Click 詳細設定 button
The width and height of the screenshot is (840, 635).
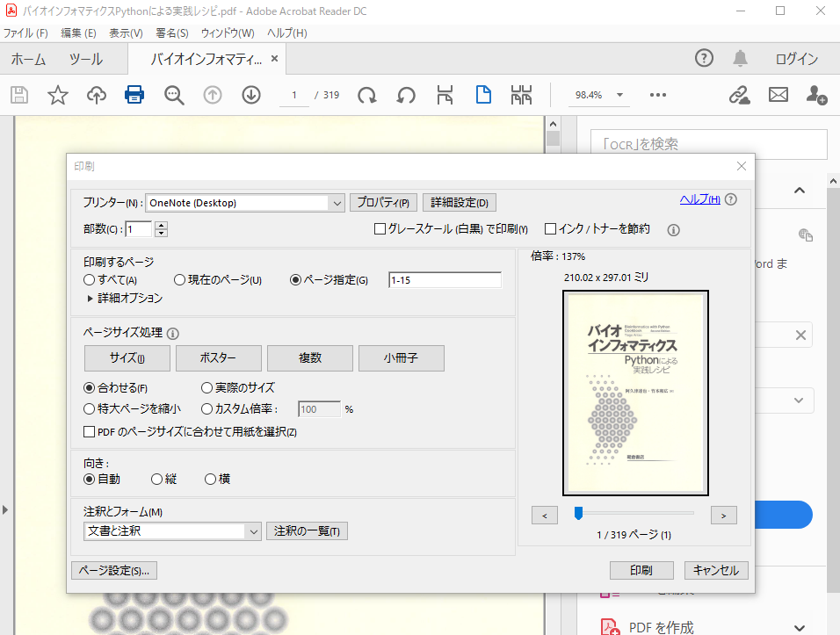point(460,202)
